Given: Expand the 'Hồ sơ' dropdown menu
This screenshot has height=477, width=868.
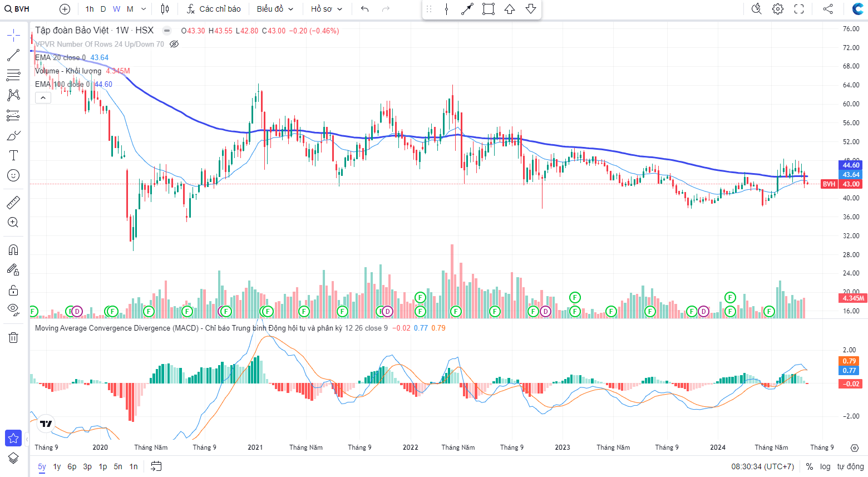Looking at the screenshot, I should coord(327,9).
